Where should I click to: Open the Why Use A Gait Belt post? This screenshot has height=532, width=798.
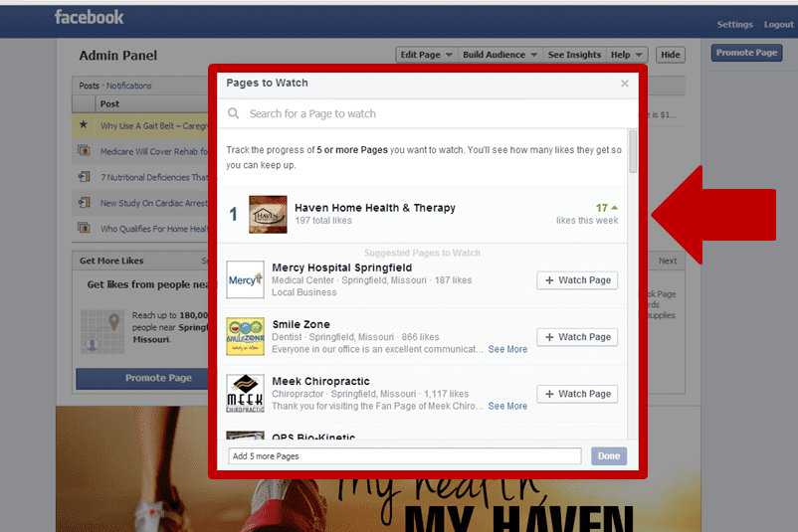click(x=153, y=126)
